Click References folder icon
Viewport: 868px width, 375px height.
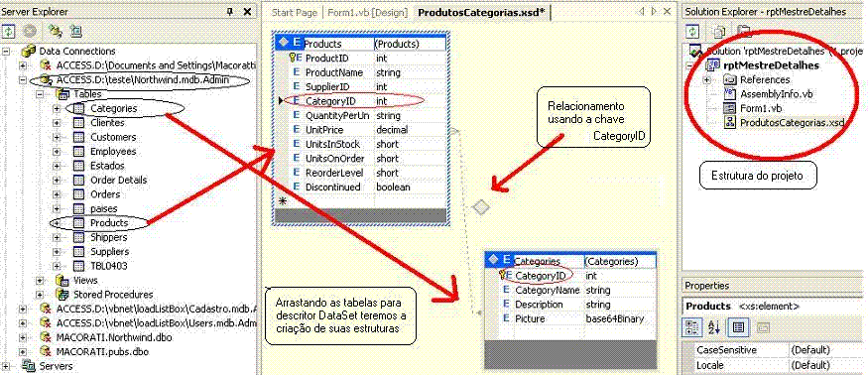730,80
